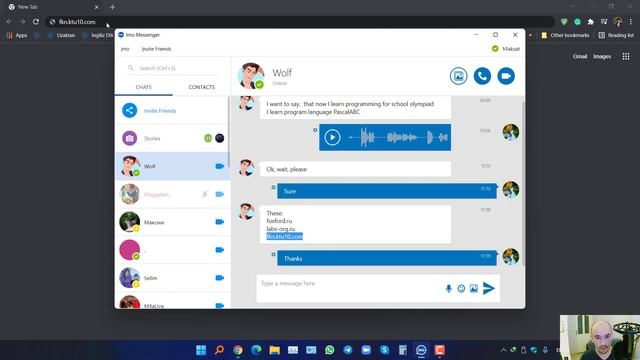The width and height of the screenshot is (640, 360).
Task: Open Chrome extensions puzzle icon
Action: 590,22
